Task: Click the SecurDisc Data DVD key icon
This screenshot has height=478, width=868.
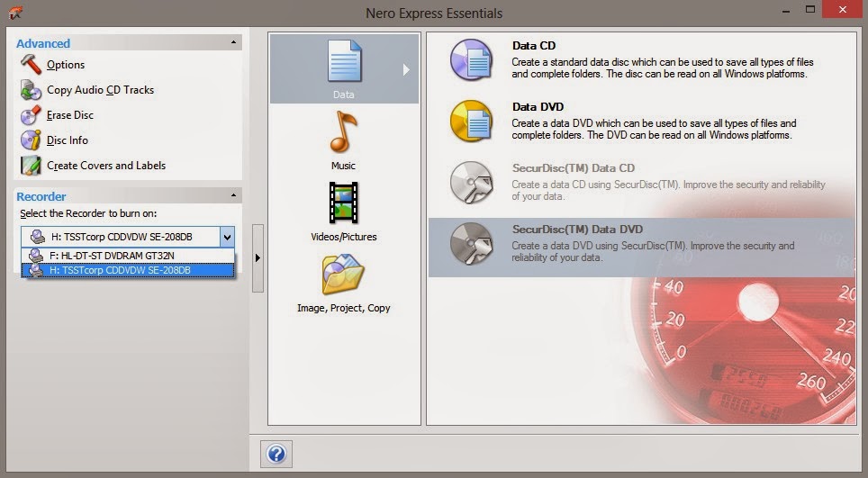Action: [471, 244]
